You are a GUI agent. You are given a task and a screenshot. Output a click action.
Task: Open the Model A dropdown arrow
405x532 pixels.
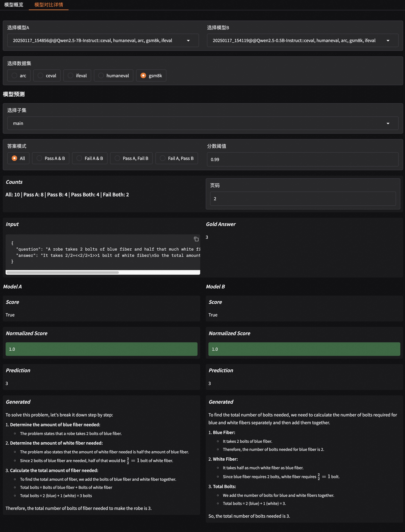point(188,40)
